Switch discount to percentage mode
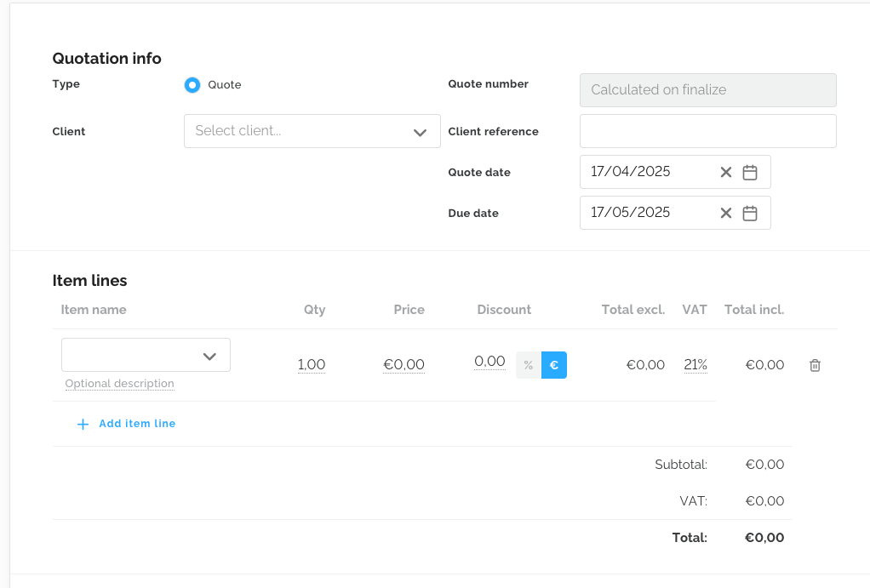Screen dimensions: 870x588 529,365
